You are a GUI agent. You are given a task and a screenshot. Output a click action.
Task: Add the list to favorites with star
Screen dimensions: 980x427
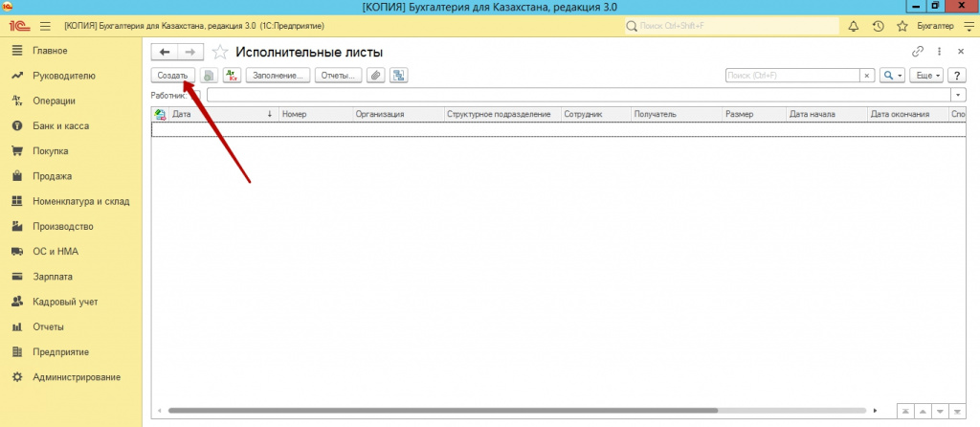pos(220,52)
